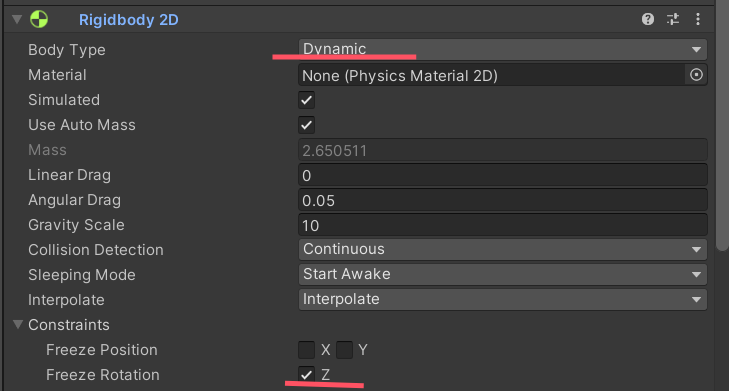
Task: Click the Angular Drag value field
Action: 503,200
